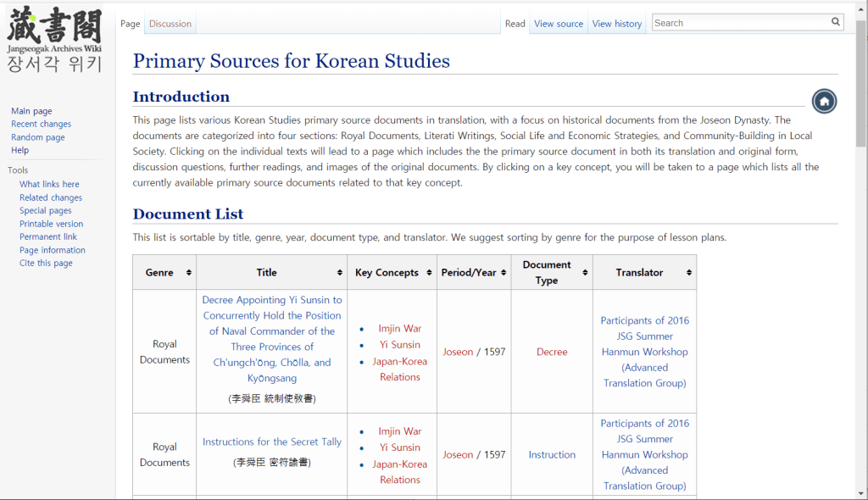Open the View source tab

click(558, 24)
